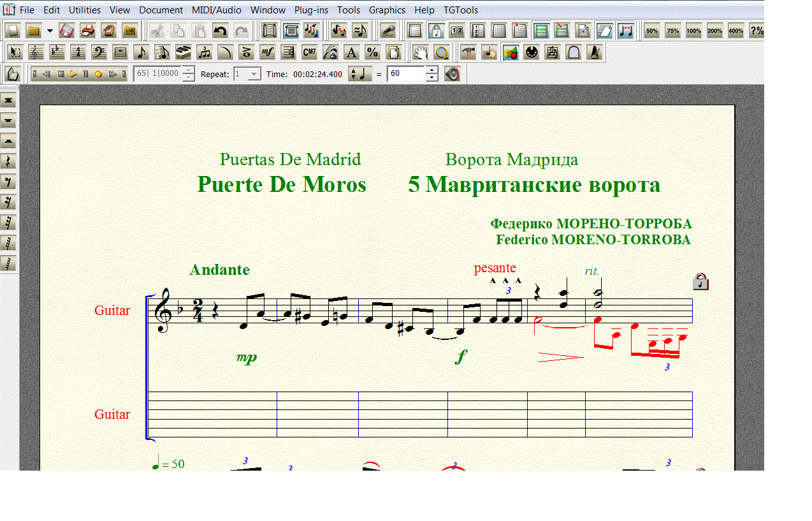Select the Tuplet tool
This screenshot has height=521, width=812.
click(203, 52)
